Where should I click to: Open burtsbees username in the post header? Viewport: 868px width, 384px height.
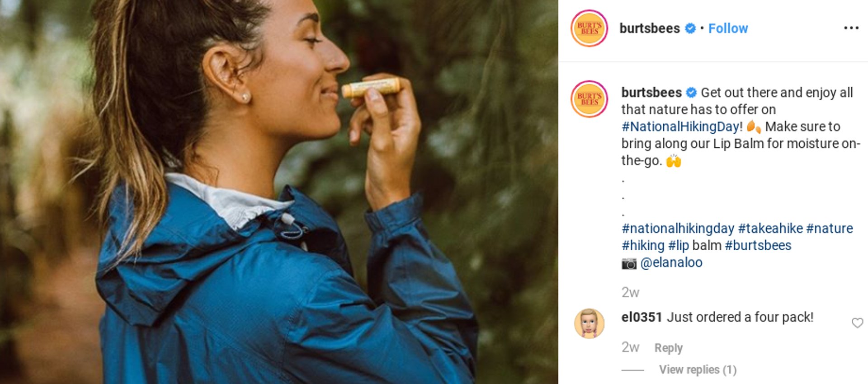click(x=649, y=28)
